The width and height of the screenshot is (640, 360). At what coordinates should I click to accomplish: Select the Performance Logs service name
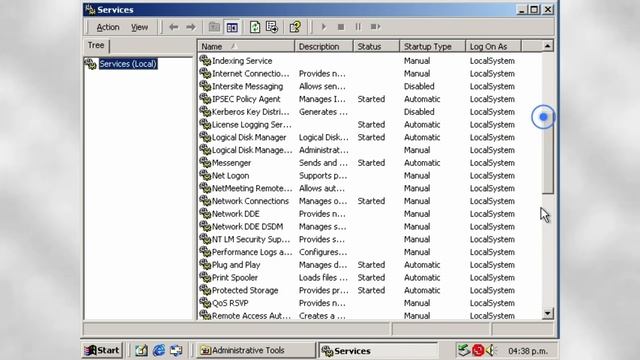point(252,252)
